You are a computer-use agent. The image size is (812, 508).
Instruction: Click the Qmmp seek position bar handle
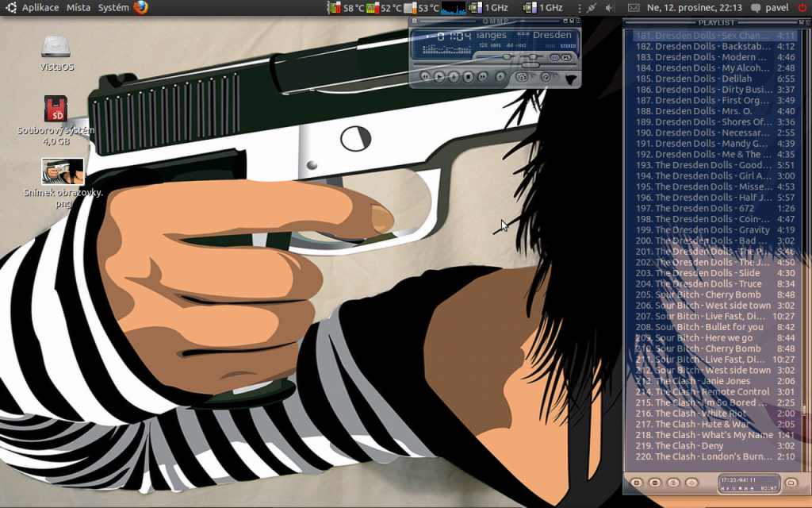pyautogui.click(x=530, y=65)
